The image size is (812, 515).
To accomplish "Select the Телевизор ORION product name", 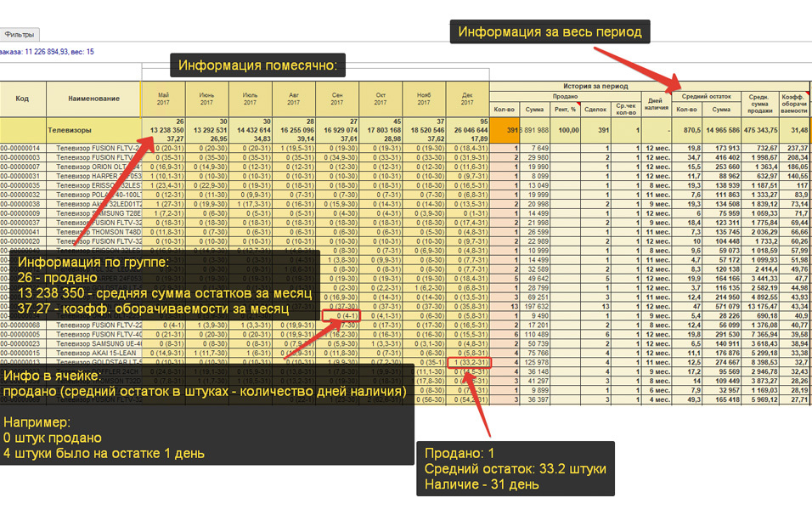I will [93, 167].
